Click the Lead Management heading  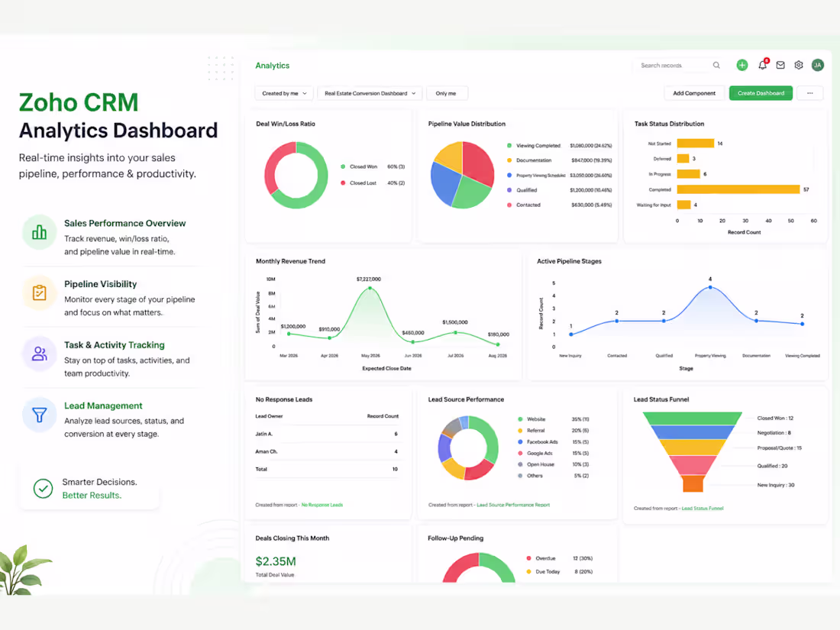pos(103,405)
